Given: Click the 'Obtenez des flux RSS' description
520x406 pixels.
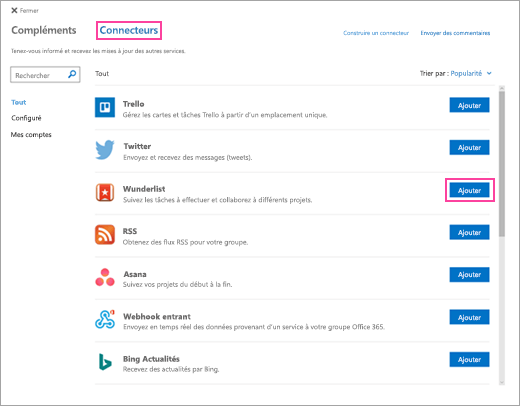Looking at the screenshot, I should [x=185, y=242].
